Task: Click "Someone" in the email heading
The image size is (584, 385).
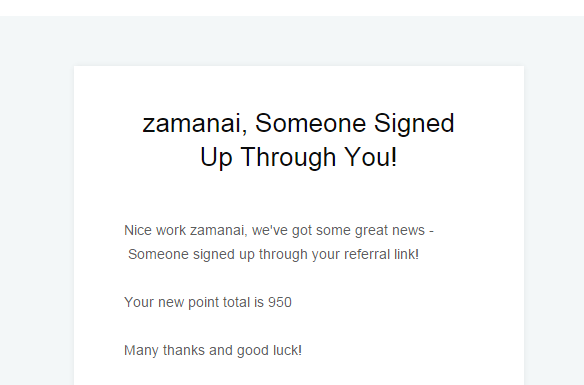Action: (311, 123)
